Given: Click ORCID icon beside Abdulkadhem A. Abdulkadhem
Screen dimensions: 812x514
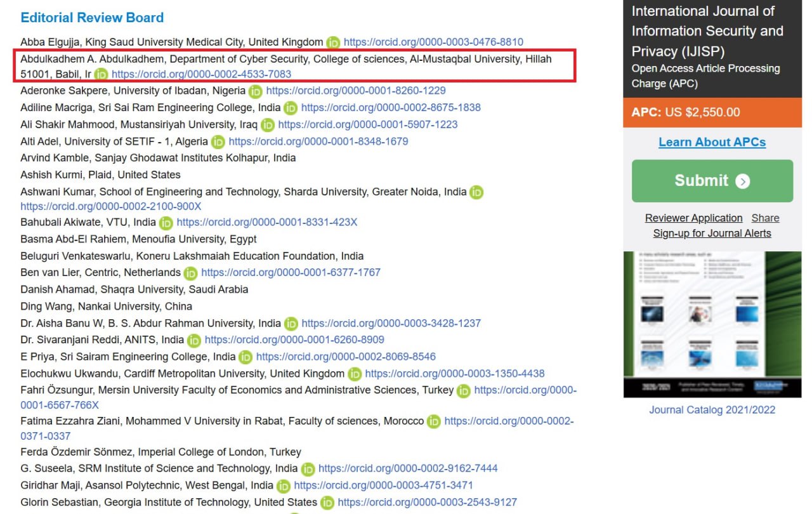Looking at the screenshot, I should pyautogui.click(x=101, y=75).
